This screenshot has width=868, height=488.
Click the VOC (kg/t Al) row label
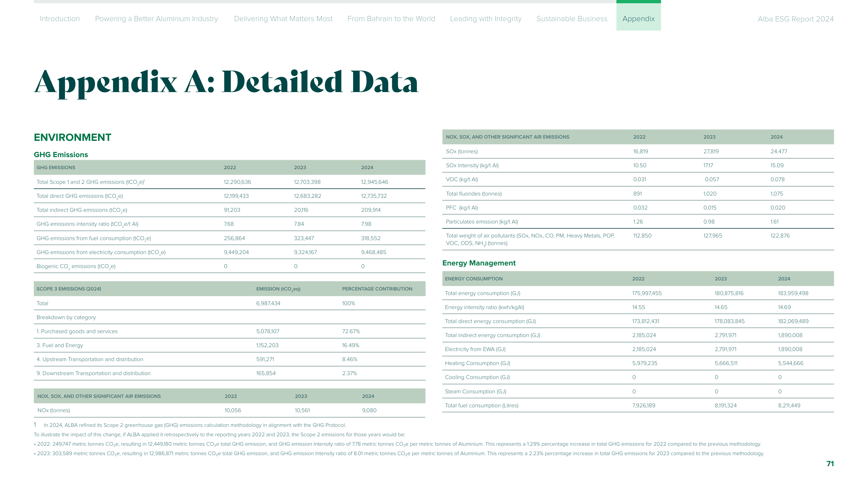462,180
